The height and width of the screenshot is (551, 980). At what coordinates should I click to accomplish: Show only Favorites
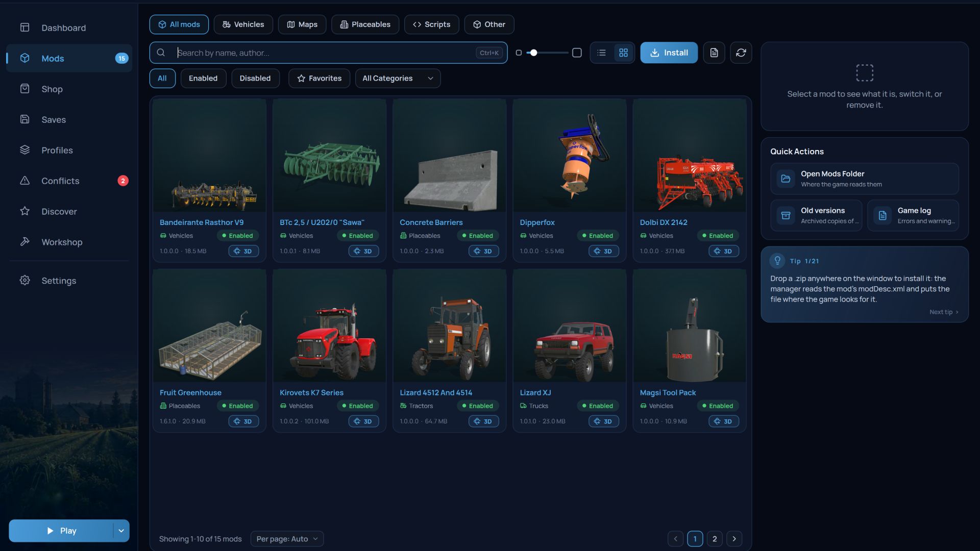pyautogui.click(x=320, y=78)
